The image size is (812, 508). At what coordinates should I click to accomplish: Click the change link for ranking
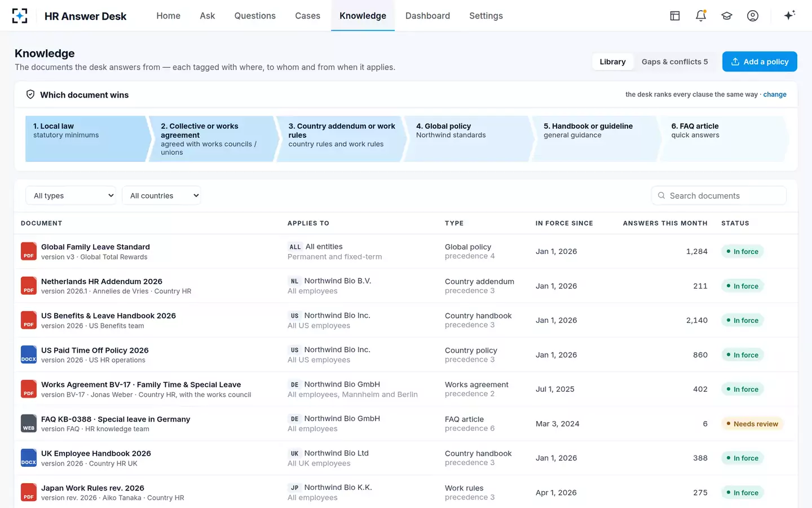click(775, 94)
